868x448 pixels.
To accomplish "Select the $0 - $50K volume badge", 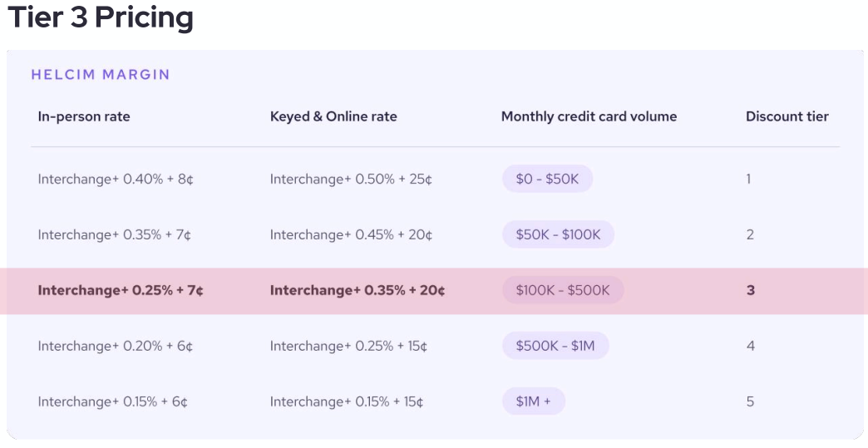I will point(547,179).
